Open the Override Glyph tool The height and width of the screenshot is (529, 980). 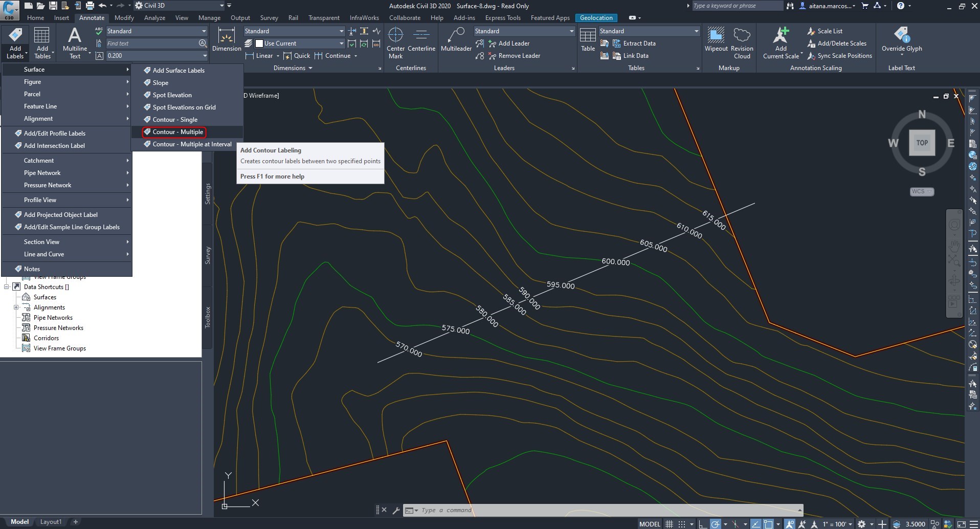pos(902,40)
